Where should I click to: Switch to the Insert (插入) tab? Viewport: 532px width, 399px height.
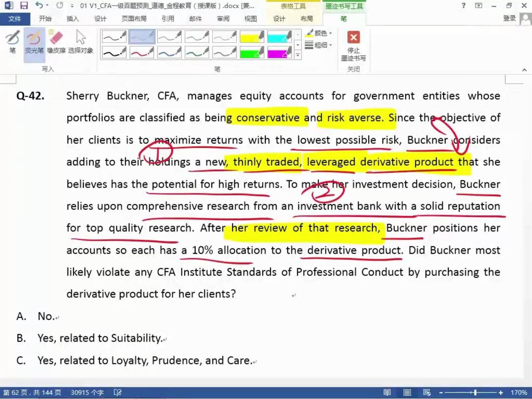[72, 19]
